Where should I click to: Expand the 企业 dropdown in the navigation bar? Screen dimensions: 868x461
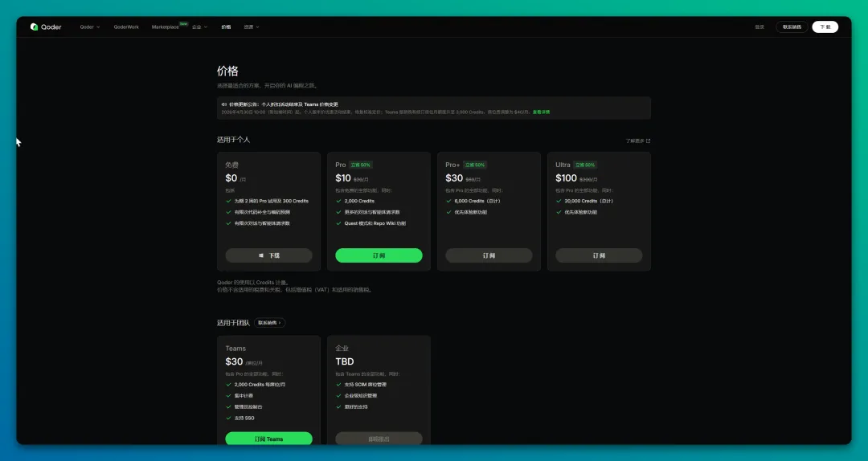click(x=200, y=27)
